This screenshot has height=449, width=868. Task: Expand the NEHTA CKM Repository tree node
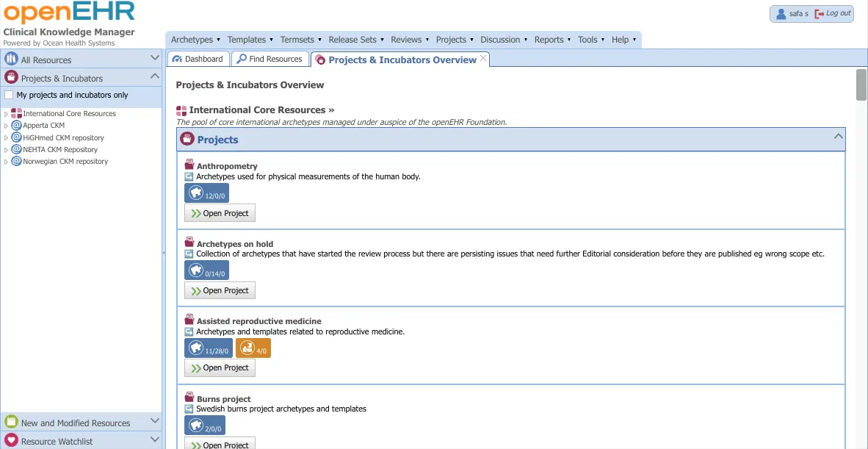click(7, 149)
